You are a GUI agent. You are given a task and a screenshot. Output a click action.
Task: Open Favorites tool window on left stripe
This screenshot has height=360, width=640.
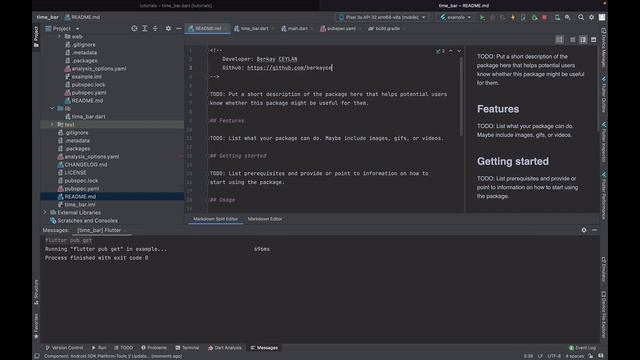[36, 326]
